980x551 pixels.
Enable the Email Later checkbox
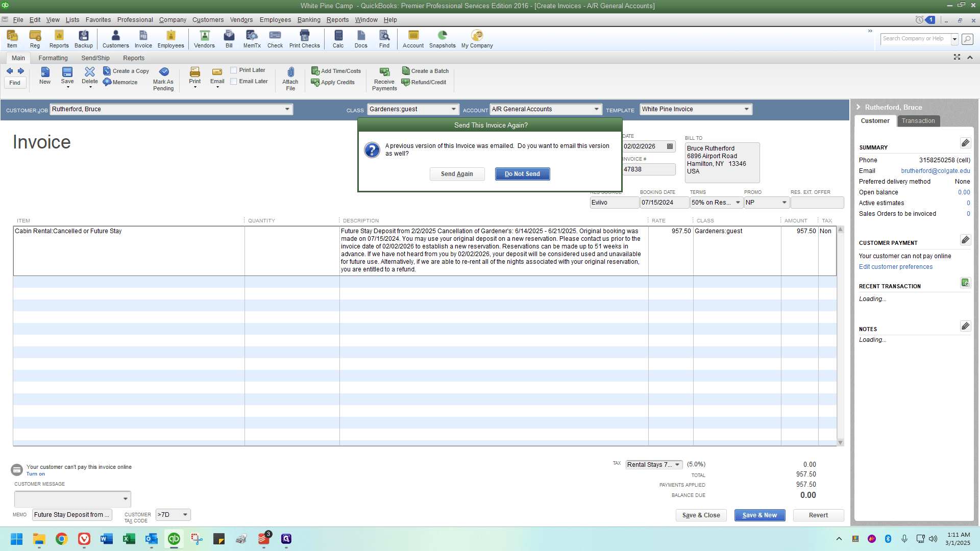[x=234, y=82]
